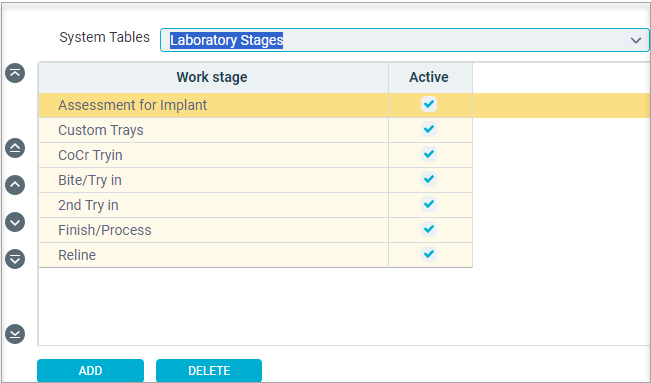The image size is (651, 383).
Task: Click the page-down arrow icon
Action: 15,259
